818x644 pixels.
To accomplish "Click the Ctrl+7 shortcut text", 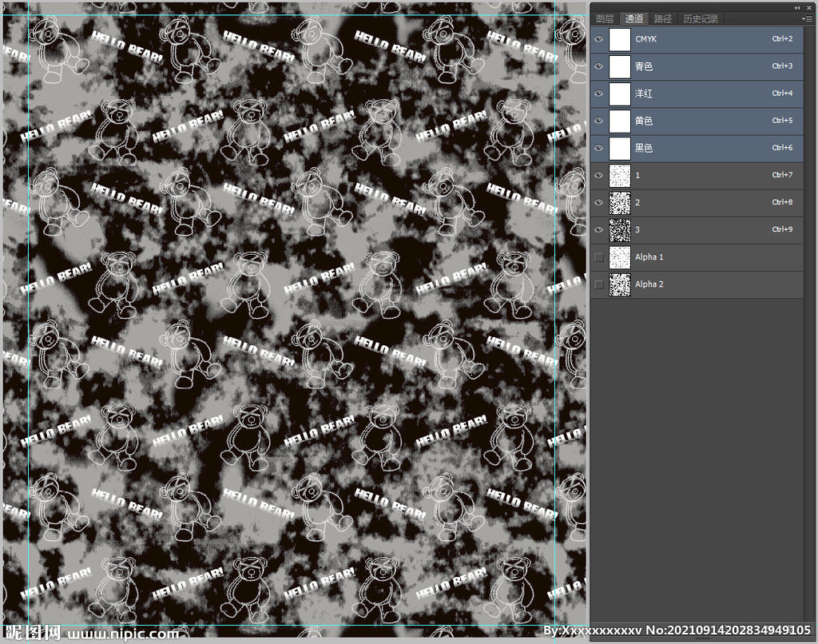I will pos(782,175).
